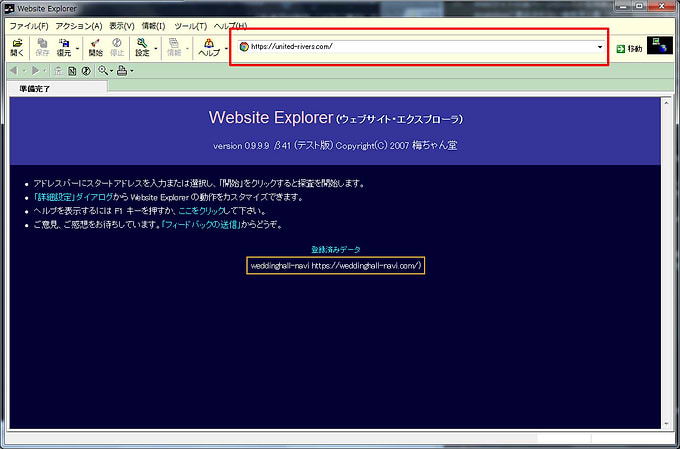Click the ここをクリック help link
Viewport: 680px width, 449px height.
(x=202, y=211)
